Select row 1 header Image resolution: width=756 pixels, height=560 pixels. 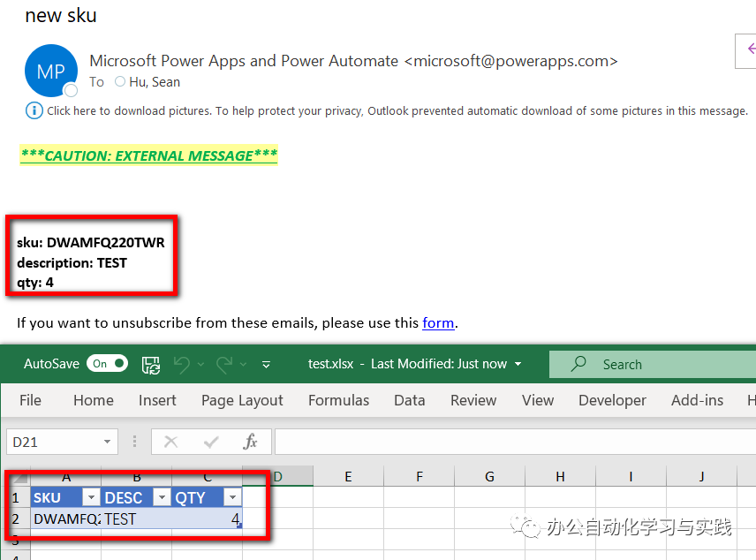(16, 497)
